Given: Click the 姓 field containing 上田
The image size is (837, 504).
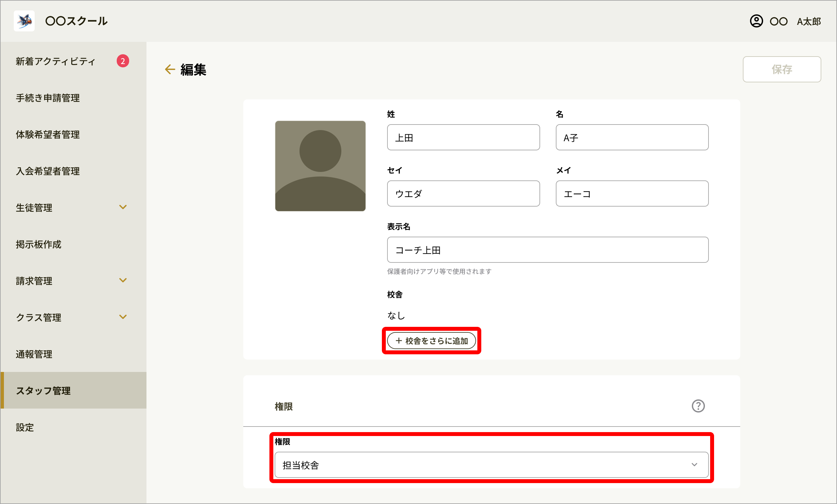Looking at the screenshot, I should (463, 137).
